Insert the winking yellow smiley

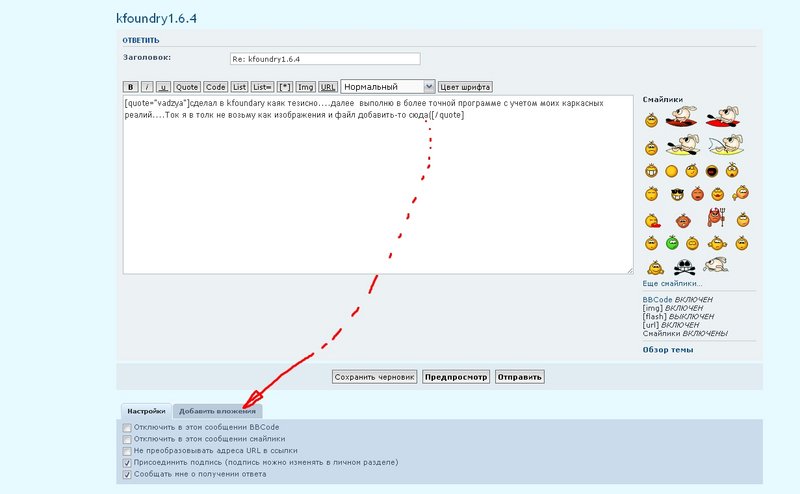[691, 170]
